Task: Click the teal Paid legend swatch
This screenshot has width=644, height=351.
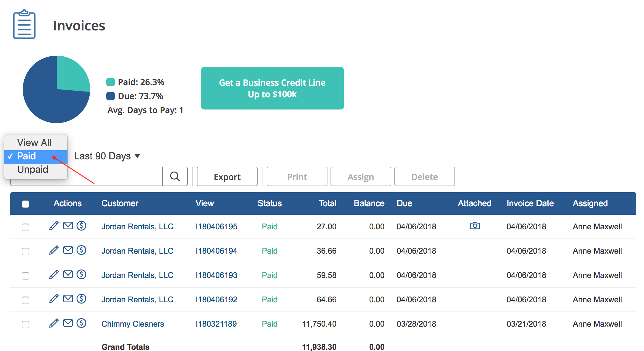Action: coord(110,82)
